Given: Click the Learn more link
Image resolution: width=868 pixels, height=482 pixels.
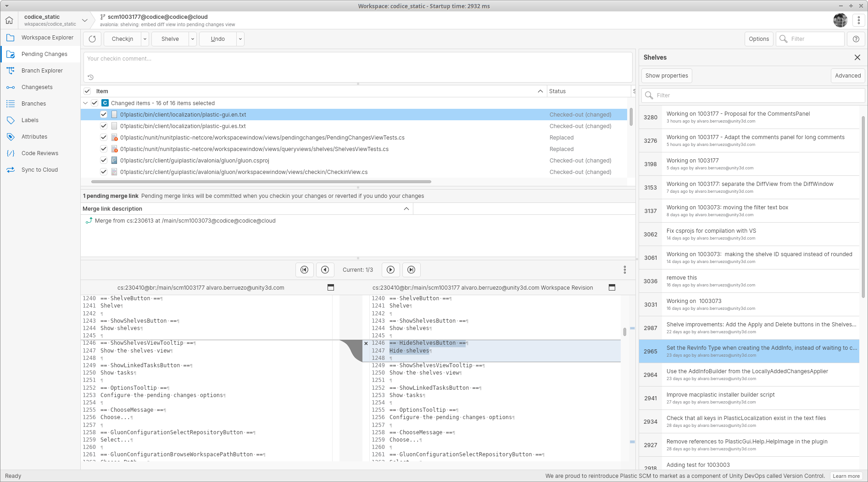Looking at the screenshot, I should [846, 476].
